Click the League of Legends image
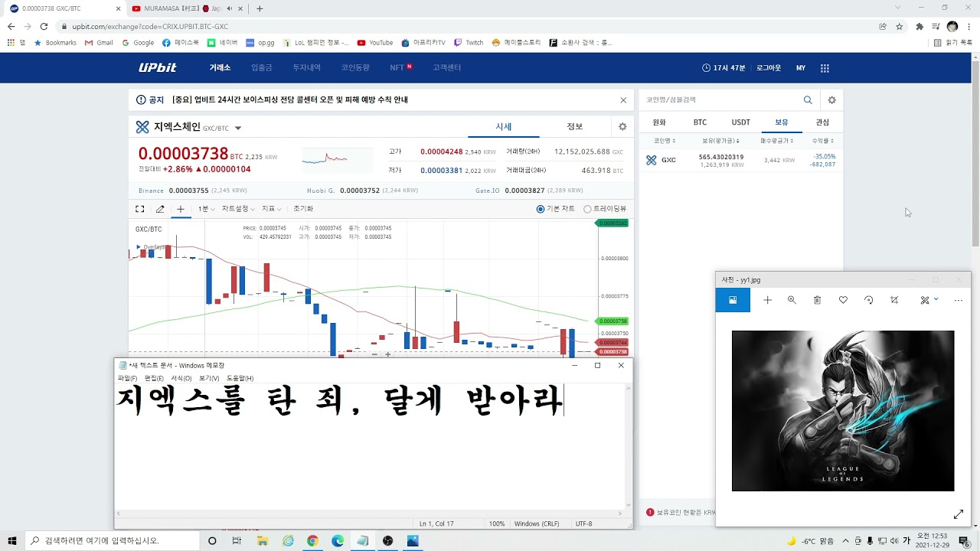The height and width of the screenshot is (551, 980). point(843,411)
